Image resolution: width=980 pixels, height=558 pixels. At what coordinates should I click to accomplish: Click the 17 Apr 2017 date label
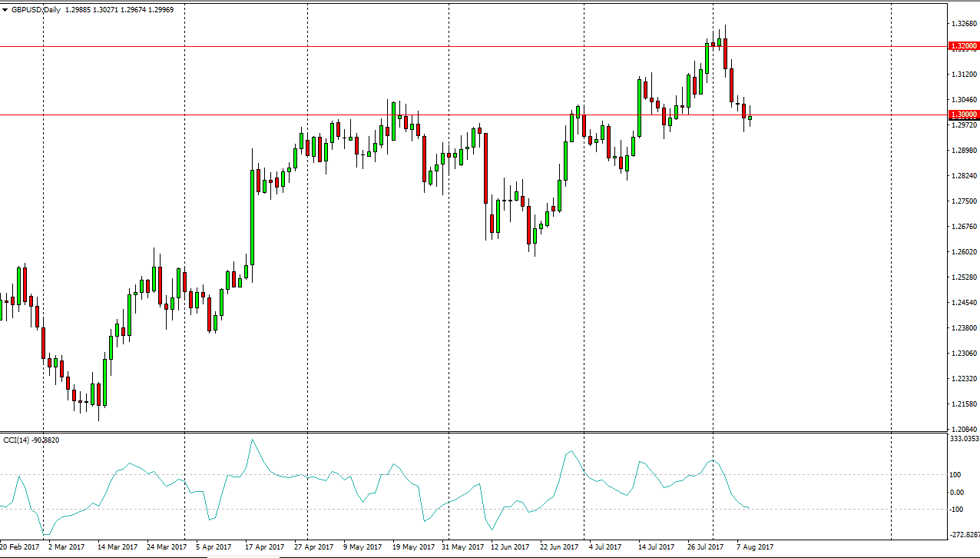pyautogui.click(x=263, y=547)
